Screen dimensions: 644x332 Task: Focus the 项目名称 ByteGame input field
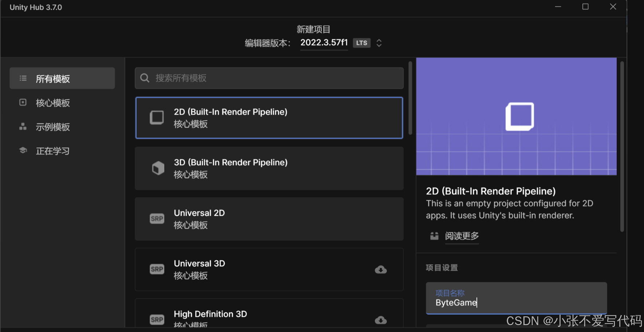pyautogui.click(x=517, y=298)
